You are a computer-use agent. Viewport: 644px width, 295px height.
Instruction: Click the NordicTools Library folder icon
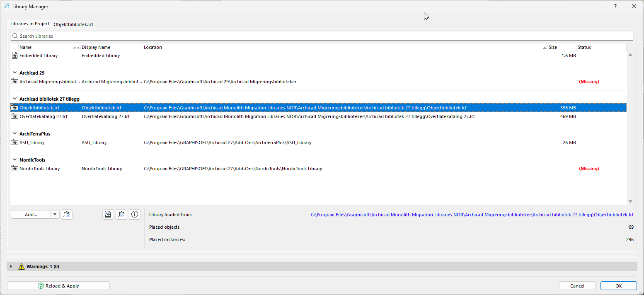point(15,169)
